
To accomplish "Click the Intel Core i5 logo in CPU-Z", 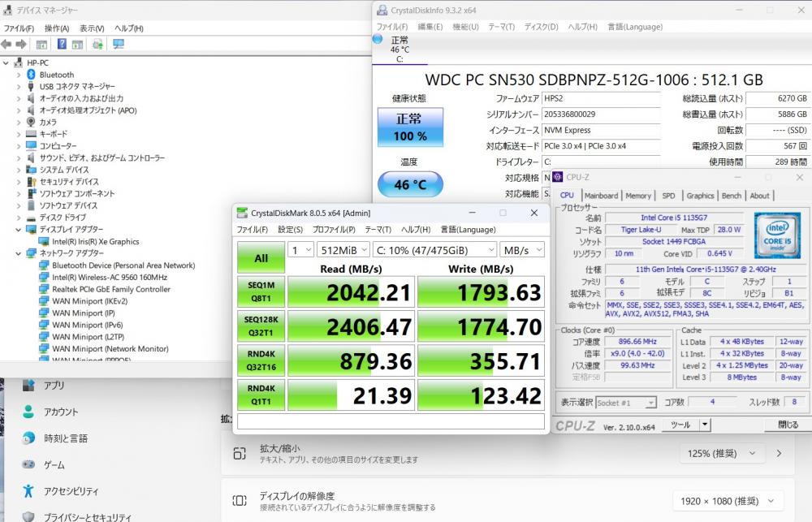I will point(777,235).
